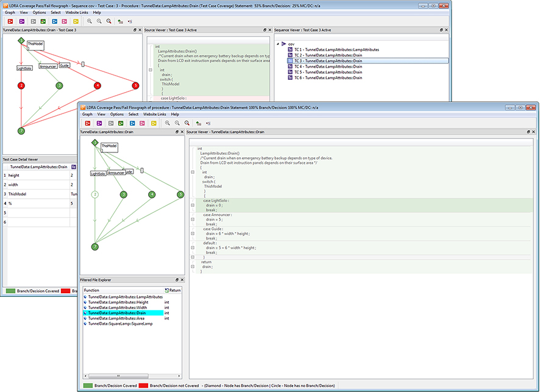Select TunnelData::LampAttributes::Area in the function list

116,318
